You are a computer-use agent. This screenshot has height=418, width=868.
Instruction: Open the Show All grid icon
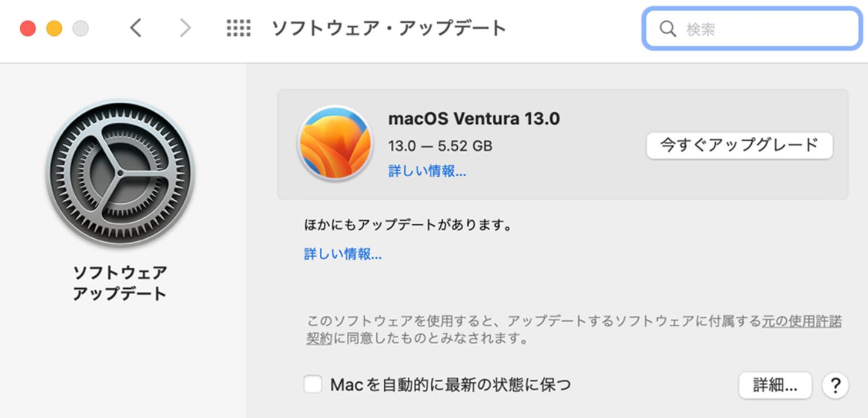coord(237,28)
